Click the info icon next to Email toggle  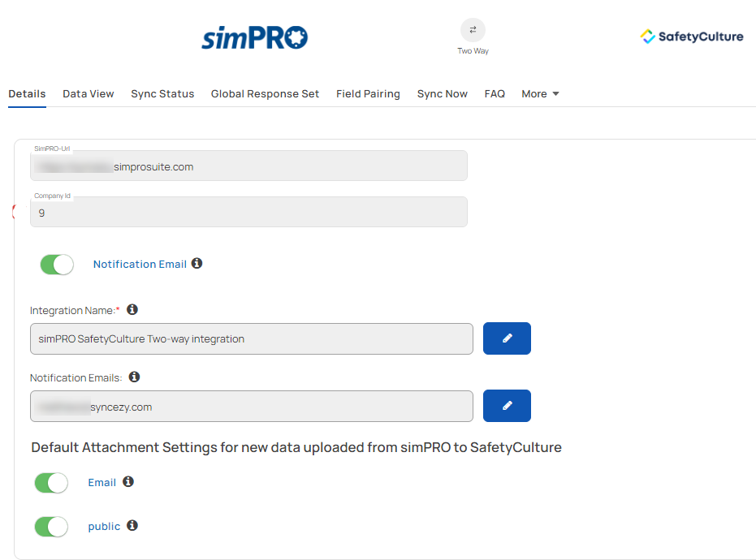(127, 481)
